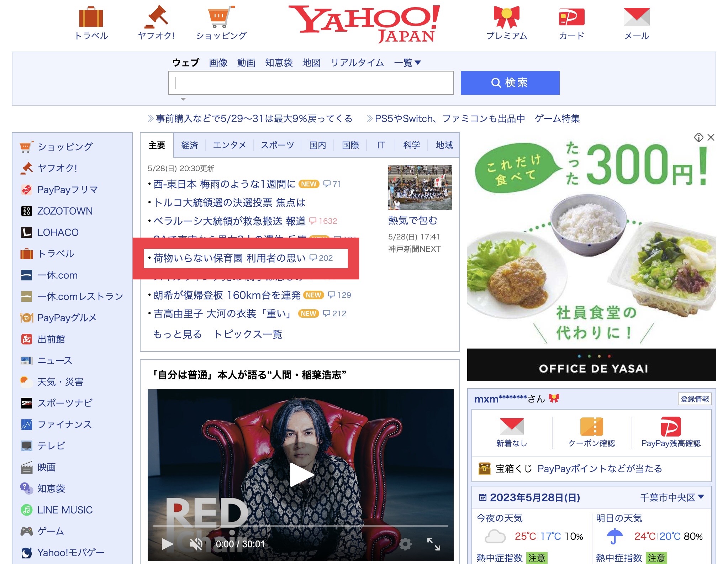The width and height of the screenshot is (728, 564).
Task: Open トルコ大統領選の決選投票 headline
Action: 229,202
